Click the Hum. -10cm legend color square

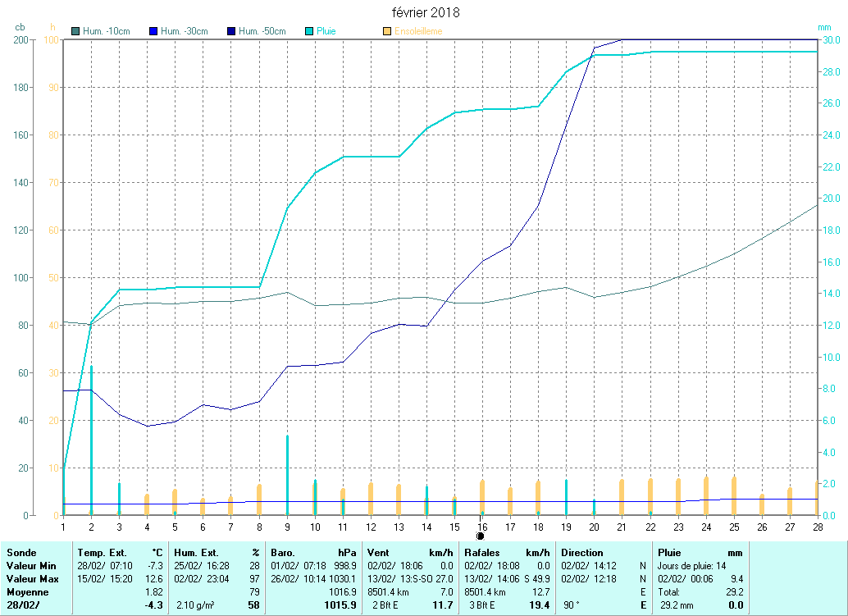tap(76, 32)
